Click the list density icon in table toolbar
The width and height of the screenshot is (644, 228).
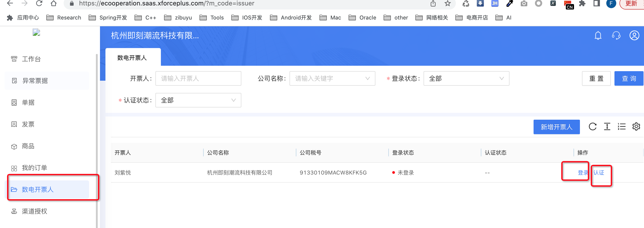point(621,127)
